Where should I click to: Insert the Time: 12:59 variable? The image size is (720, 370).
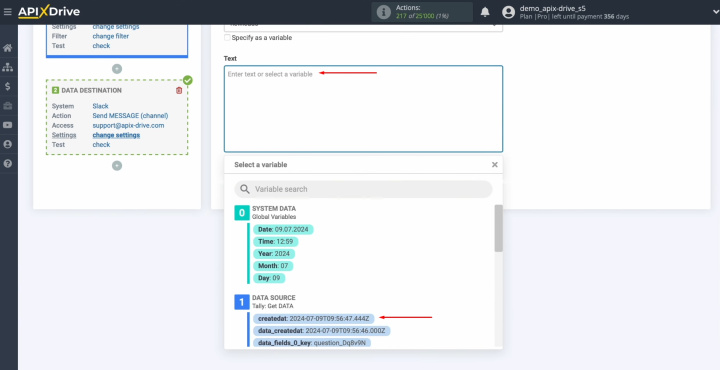click(276, 241)
